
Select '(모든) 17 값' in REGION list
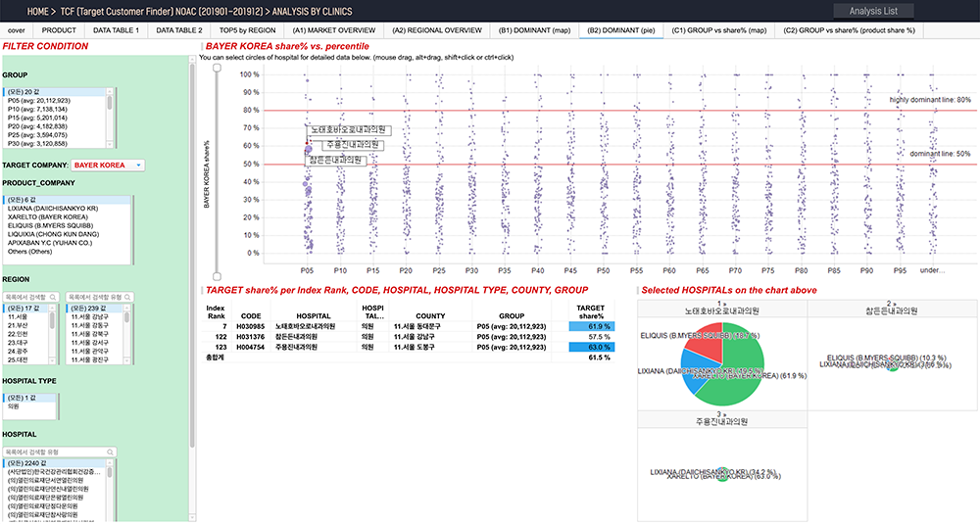tap(25, 309)
